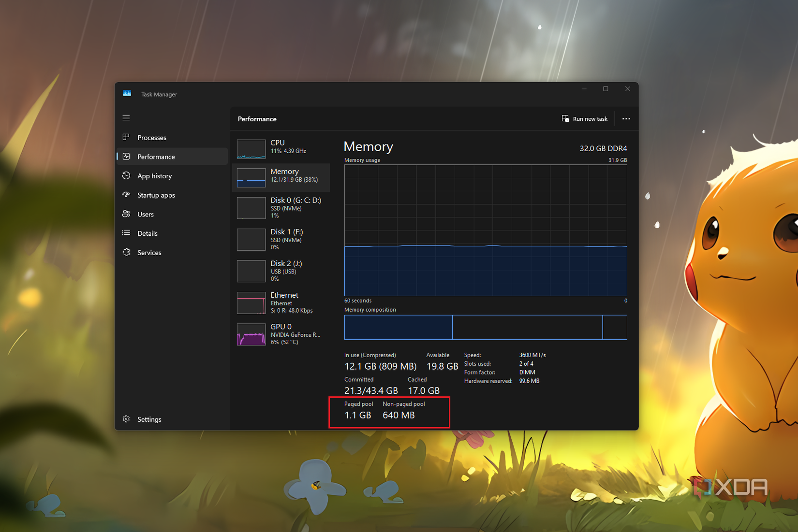Click the Cached 17.0 GB value
Viewport: 798px width, 532px height.
coord(424,390)
